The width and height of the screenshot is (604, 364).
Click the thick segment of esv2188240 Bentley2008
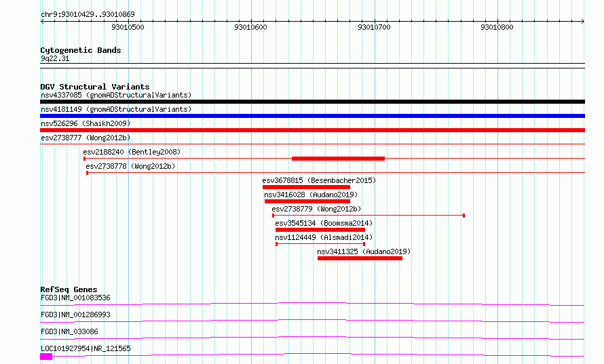[x=338, y=159]
